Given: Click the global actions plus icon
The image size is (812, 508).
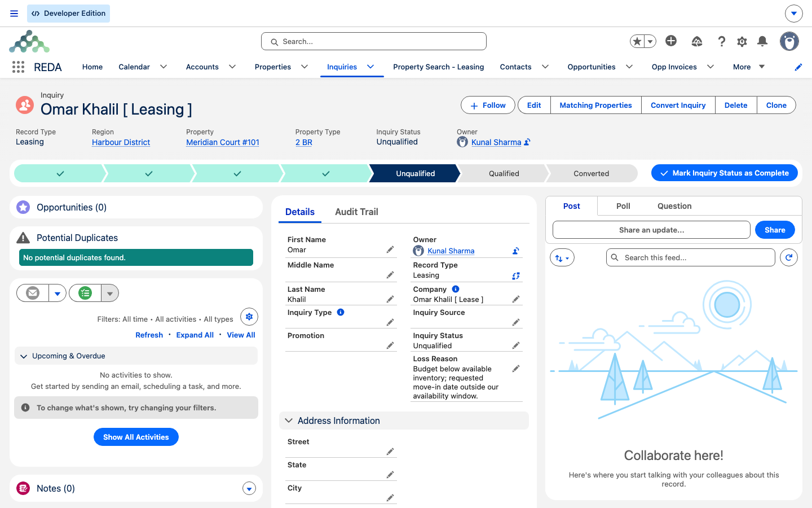Looking at the screenshot, I should tap(671, 41).
